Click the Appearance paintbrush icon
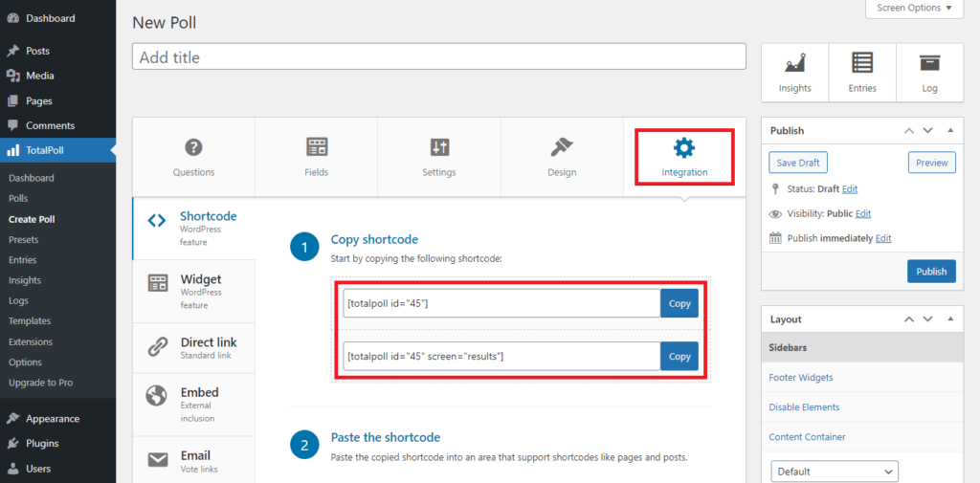Viewport: 980px width, 483px height. 13,419
